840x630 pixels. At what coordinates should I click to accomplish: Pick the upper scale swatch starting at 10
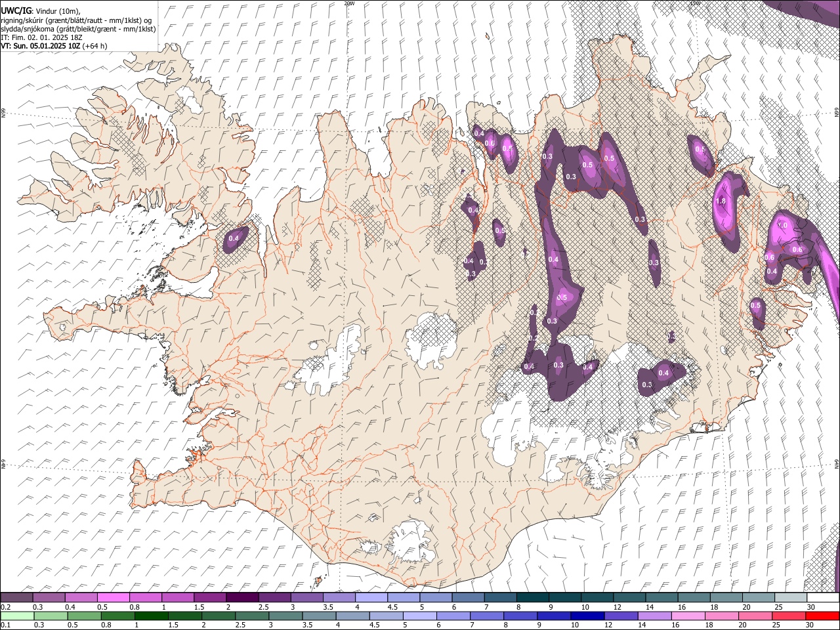tap(597, 598)
